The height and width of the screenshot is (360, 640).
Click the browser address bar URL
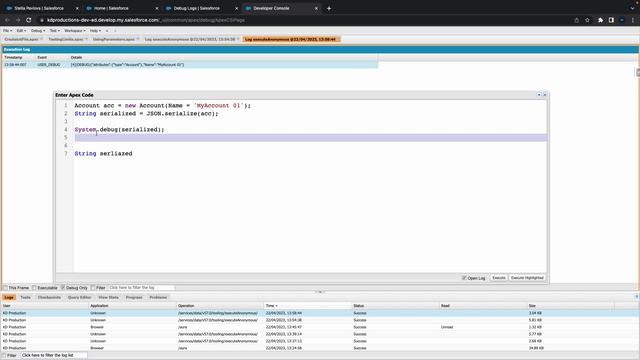[146, 20]
